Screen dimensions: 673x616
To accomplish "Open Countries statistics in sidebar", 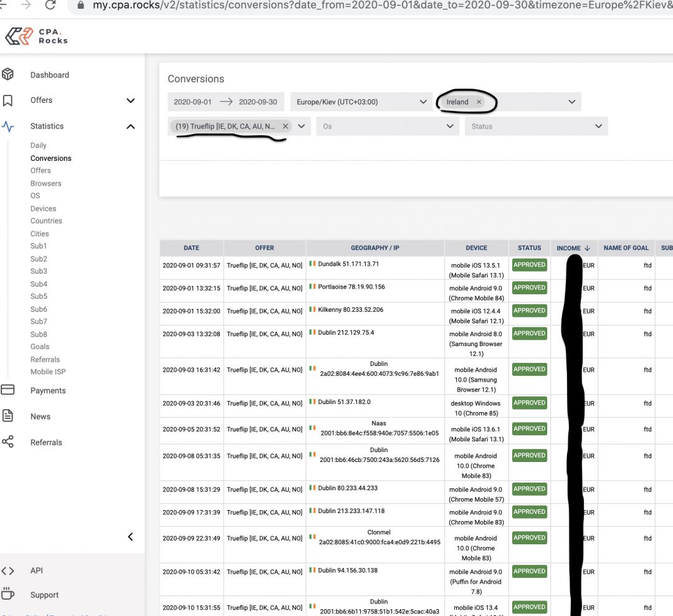I will 46,221.
